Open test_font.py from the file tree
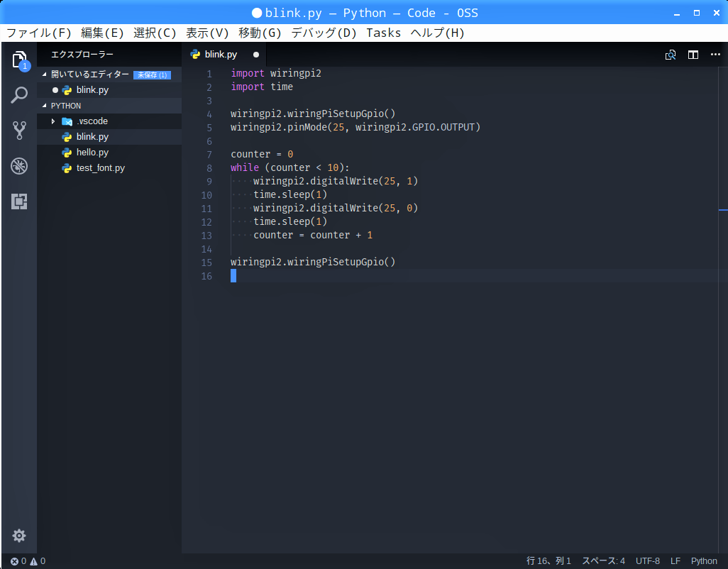The width and height of the screenshot is (728, 569). (100, 168)
